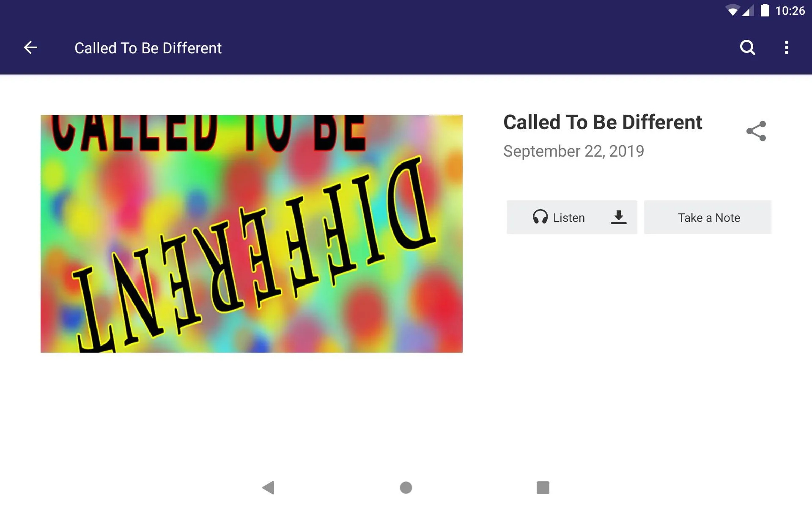
Task: Click the share icon for this sermon
Action: pos(756,130)
